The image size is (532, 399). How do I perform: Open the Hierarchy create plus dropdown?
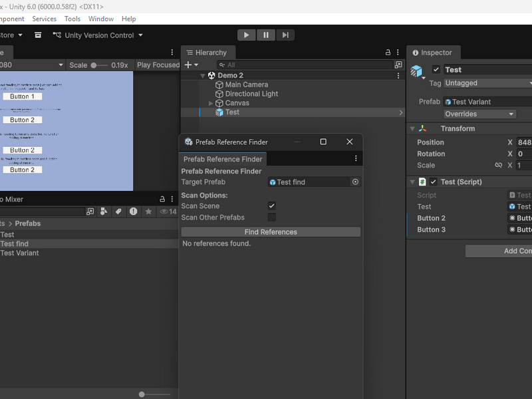click(x=191, y=65)
